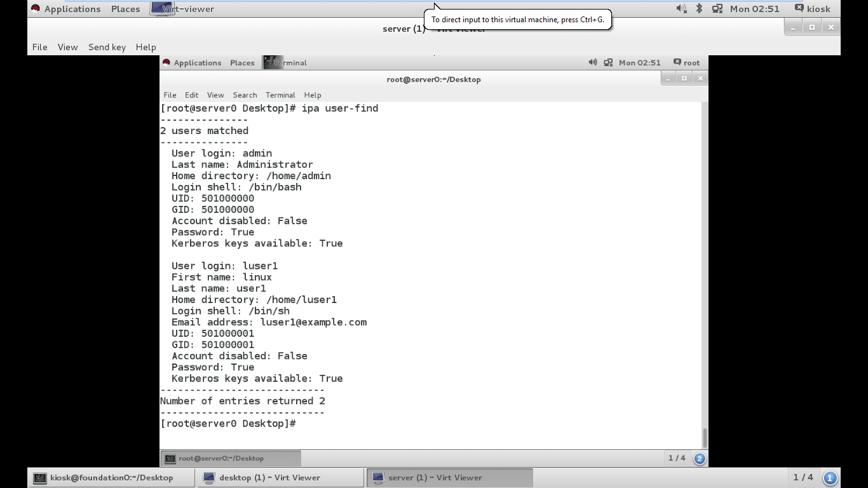Click 'Home directory: /home/admin' line

251,176
